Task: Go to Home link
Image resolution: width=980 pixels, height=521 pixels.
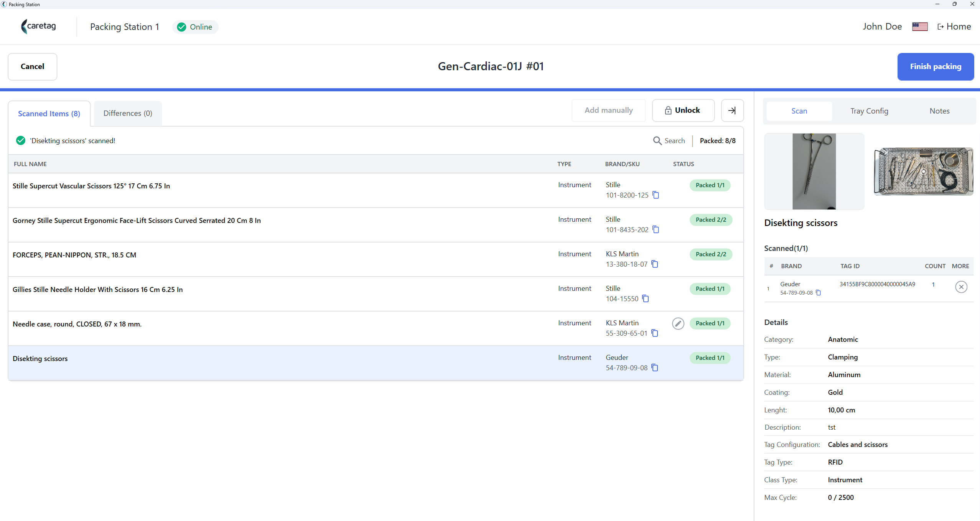Action: point(954,26)
